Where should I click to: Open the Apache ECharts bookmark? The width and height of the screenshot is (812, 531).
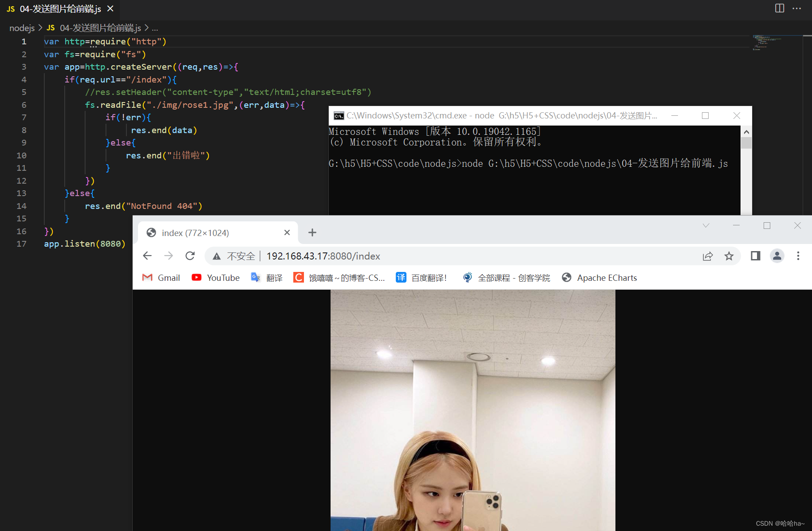(x=599, y=278)
